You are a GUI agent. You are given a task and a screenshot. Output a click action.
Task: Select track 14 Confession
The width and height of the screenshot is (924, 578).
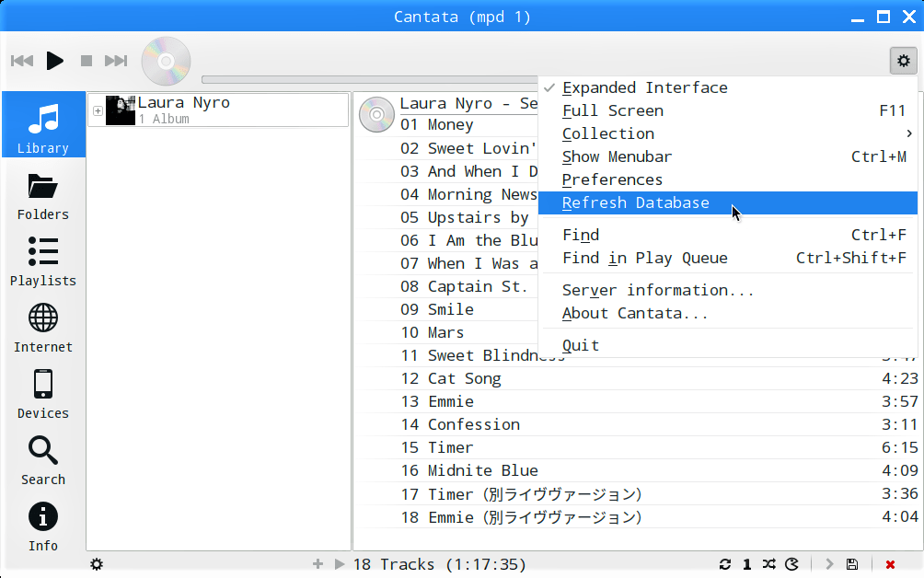tap(639, 424)
